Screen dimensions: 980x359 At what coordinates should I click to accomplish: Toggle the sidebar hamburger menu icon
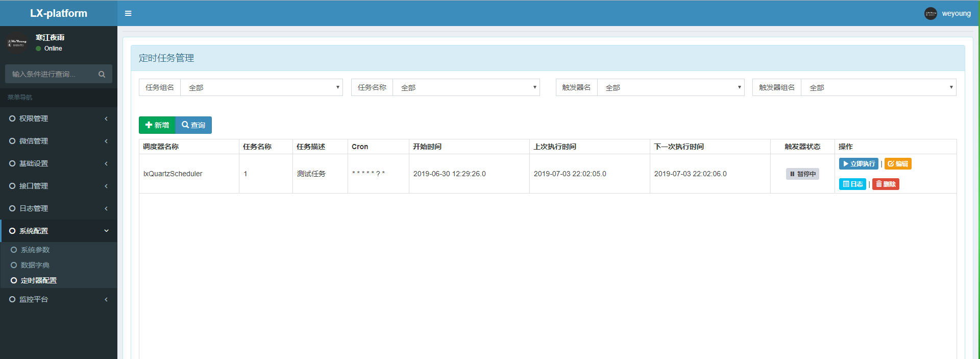click(128, 13)
